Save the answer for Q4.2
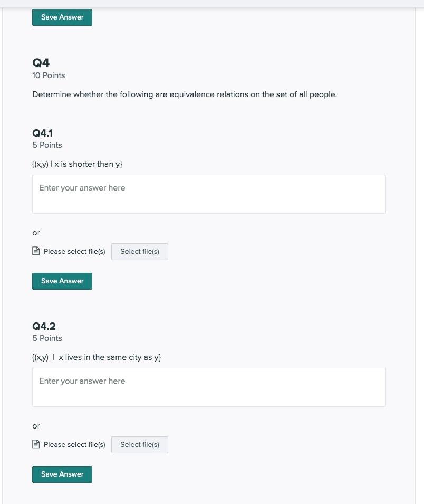 pos(62,474)
